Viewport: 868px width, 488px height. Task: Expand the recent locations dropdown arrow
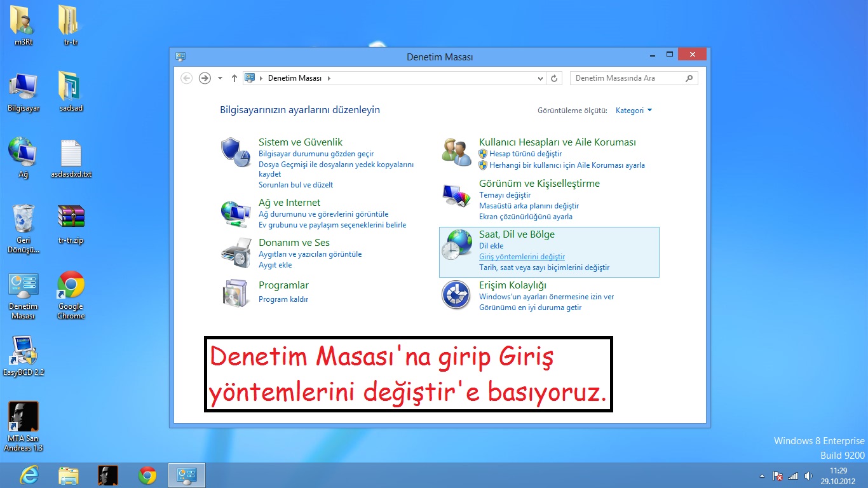[220, 78]
